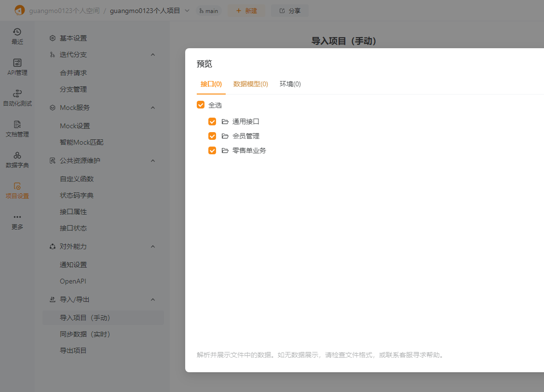Collapse the 公共资源维护 section chevron
The width and height of the screenshot is (544, 392).
(x=153, y=161)
